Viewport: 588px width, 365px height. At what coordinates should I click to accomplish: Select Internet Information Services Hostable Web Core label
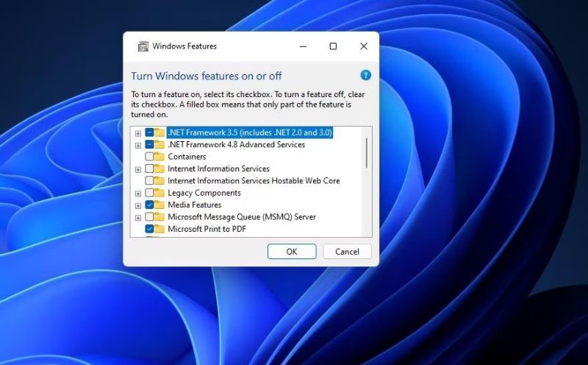pos(254,181)
